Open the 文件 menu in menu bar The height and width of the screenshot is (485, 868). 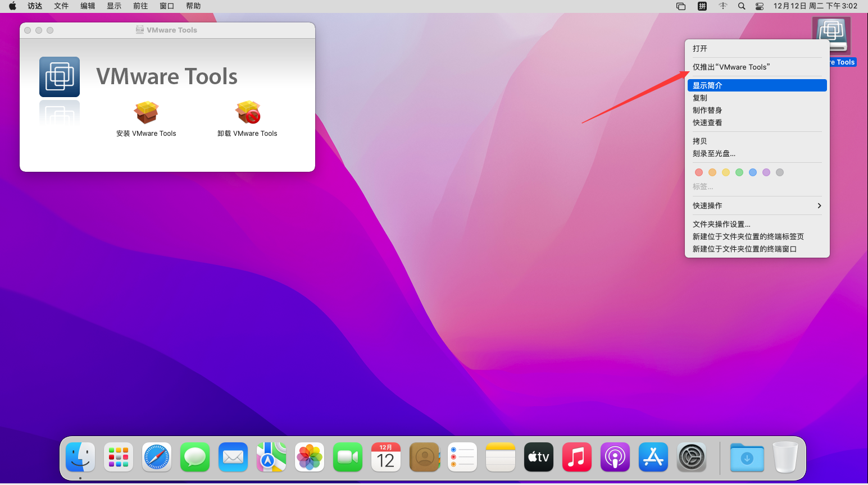point(61,6)
